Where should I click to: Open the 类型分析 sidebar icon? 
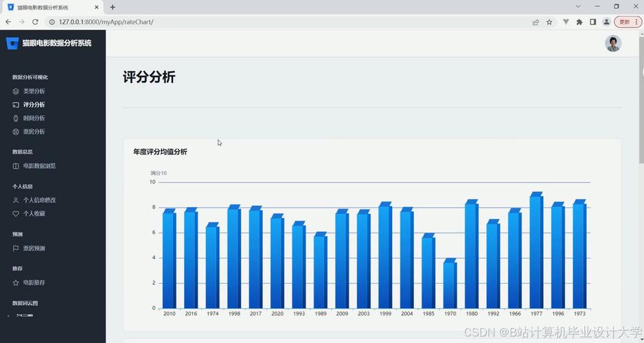click(16, 91)
